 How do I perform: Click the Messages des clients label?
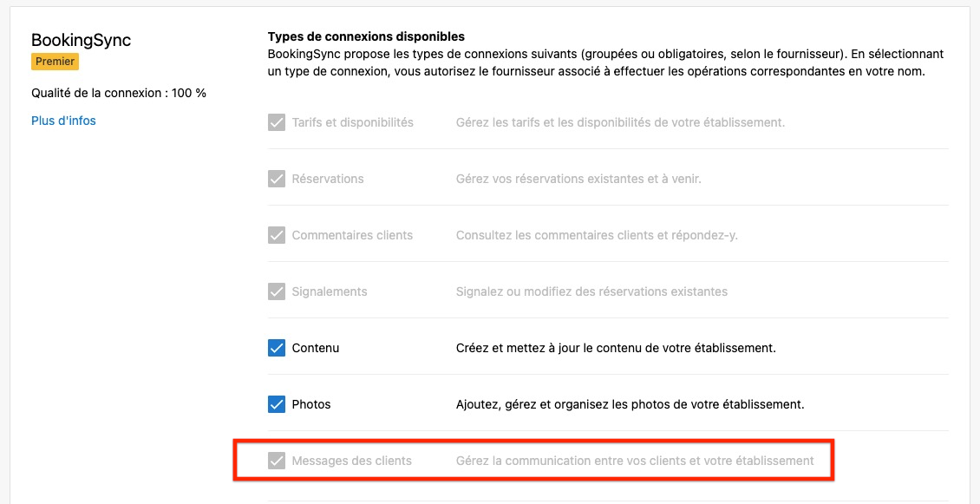pyautogui.click(x=352, y=461)
